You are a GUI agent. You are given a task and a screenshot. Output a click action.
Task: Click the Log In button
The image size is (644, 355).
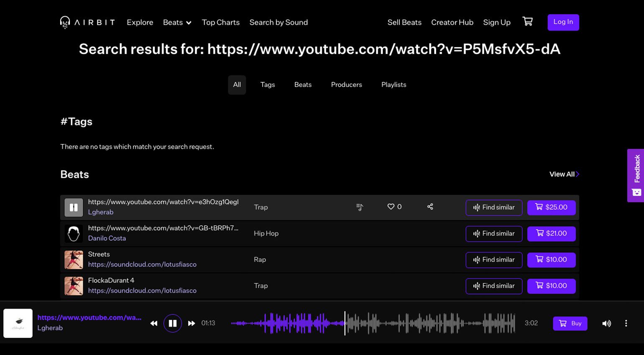coord(563,22)
